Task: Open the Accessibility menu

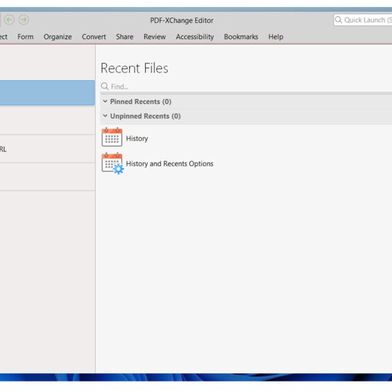Action: click(195, 37)
